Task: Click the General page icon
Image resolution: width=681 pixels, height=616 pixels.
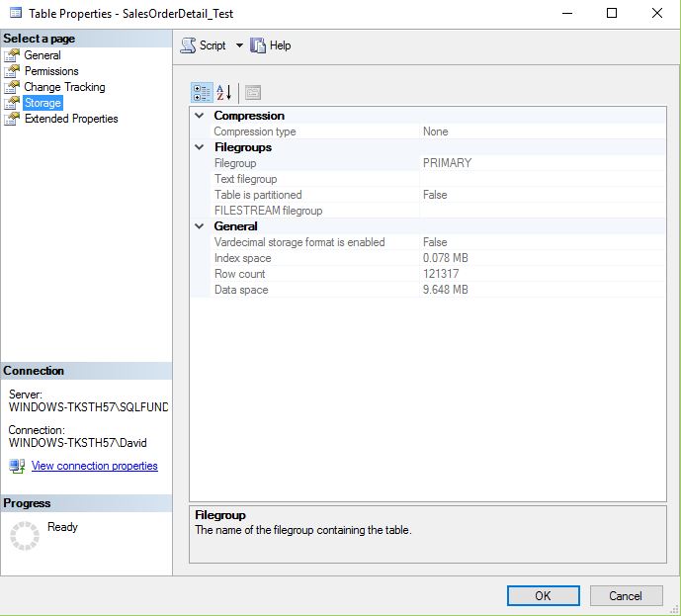Action: point(12,55)
